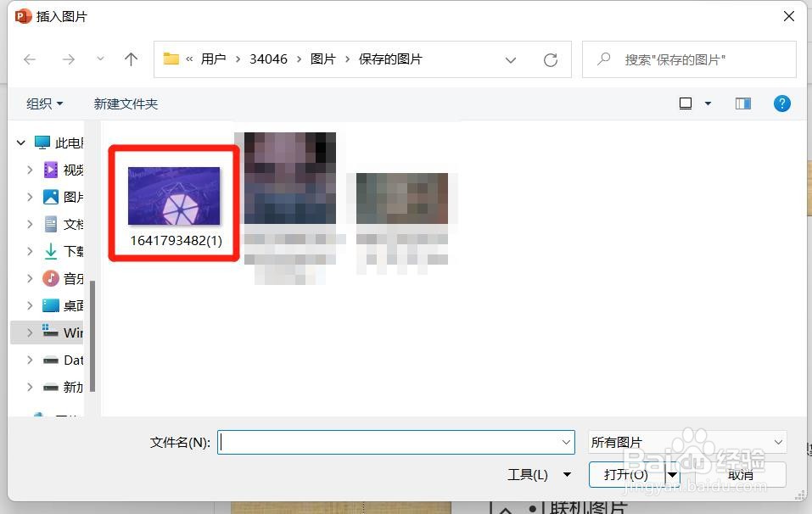
Task: Navigate back using the back arrow
Action: pos(30,59)
